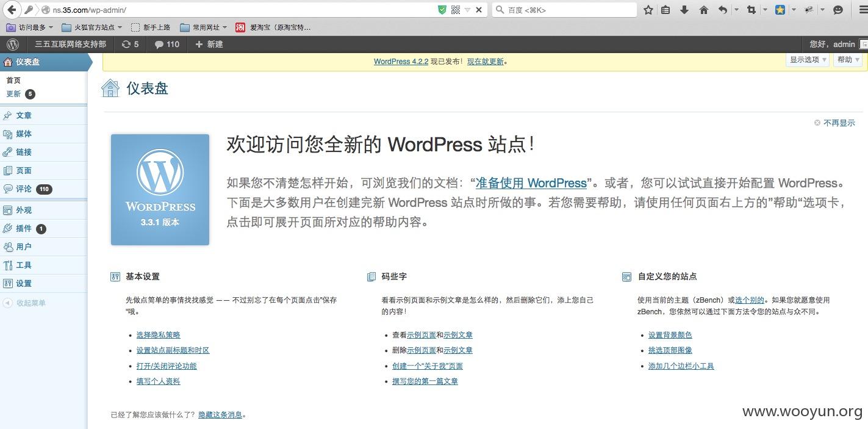868x429 pixels.
Task: Open 设置 settings menu in sidebar
Action: click(24, 283)
